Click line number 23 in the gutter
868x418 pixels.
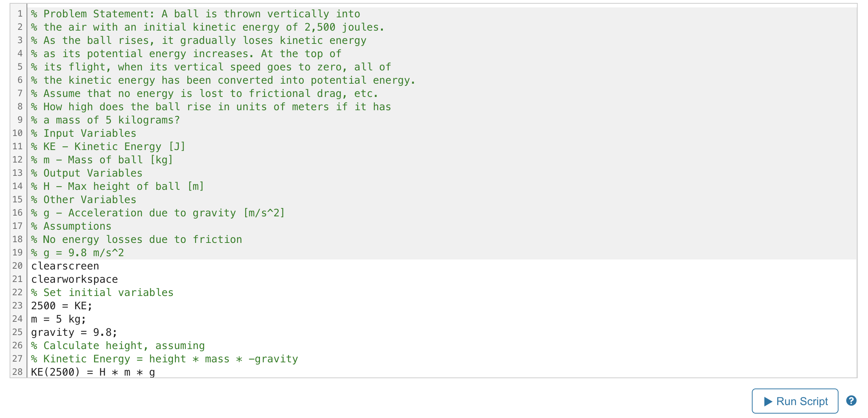coord(17,306)
